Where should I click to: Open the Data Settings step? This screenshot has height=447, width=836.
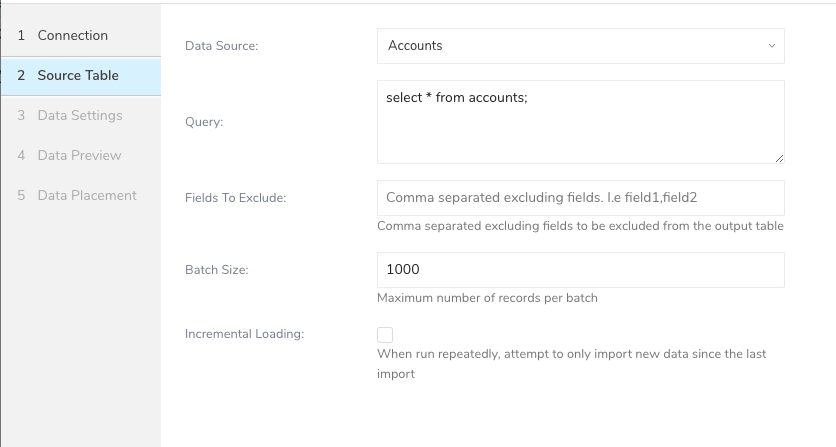pos(79,116)
